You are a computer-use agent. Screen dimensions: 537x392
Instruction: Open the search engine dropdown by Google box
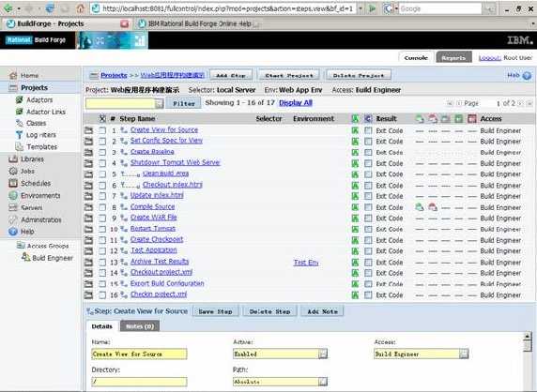(x=397, y=8)
